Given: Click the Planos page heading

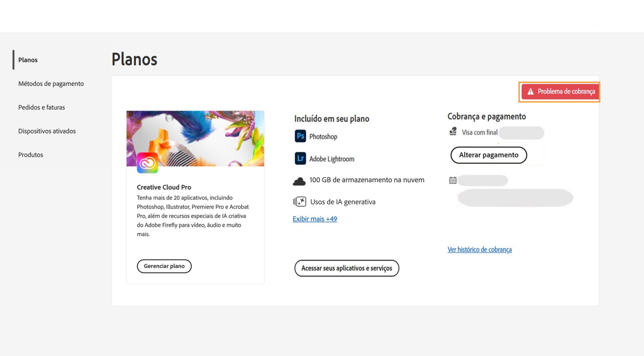Looking at the screenshot, I should pos(135,59).
